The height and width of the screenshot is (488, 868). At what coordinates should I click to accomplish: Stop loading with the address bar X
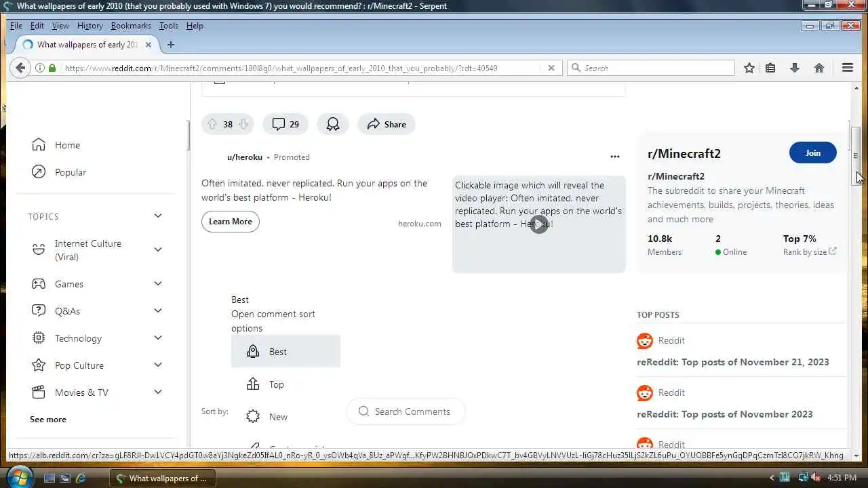[x=551, y=68]
